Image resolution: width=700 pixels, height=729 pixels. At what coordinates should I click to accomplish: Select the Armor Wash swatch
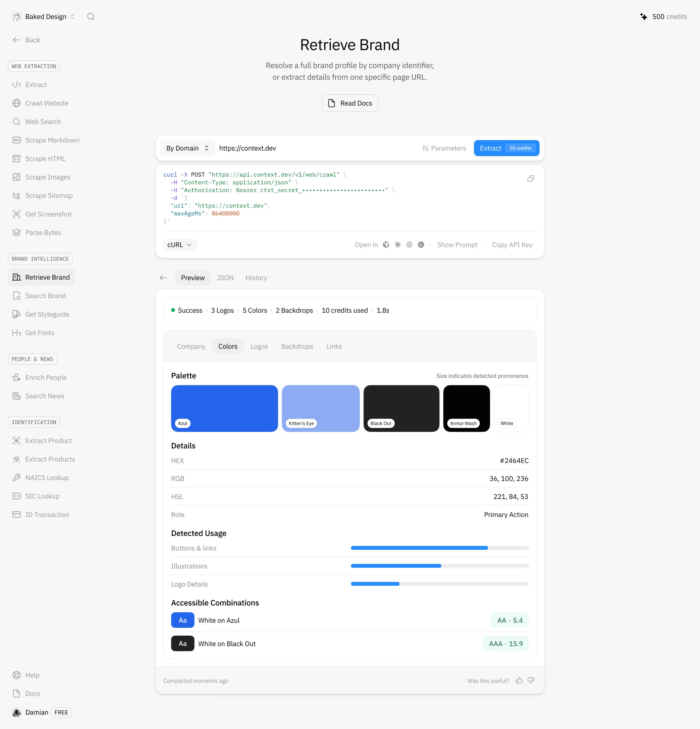point(466,408)
